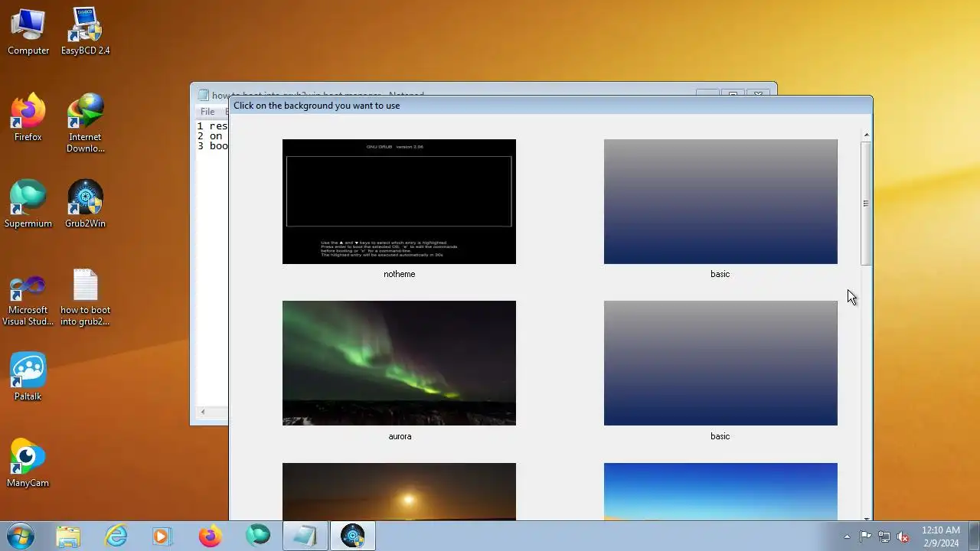This screenshot has height=551, width=980.
Task: Open the File menu in Notepad
Action: 207,112
